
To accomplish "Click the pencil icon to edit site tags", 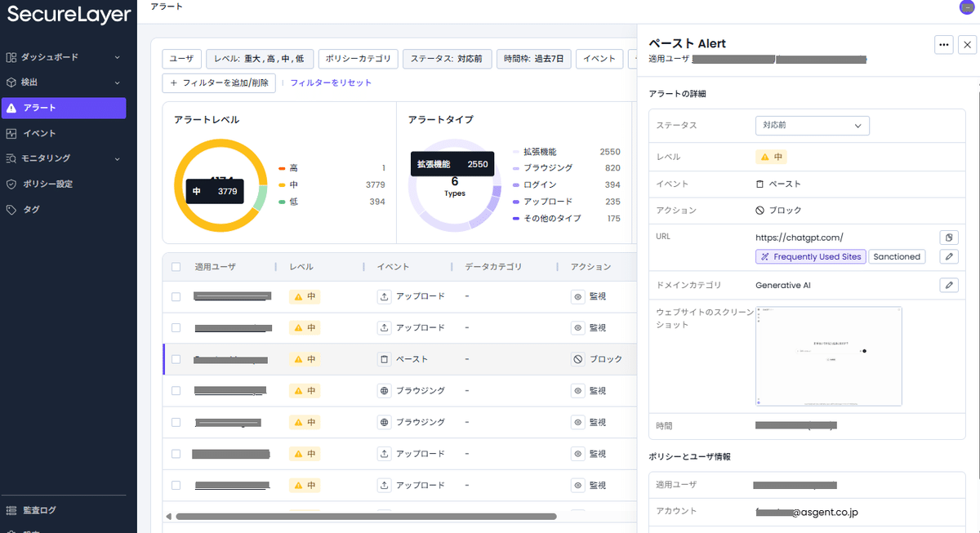I will (948, 256).
